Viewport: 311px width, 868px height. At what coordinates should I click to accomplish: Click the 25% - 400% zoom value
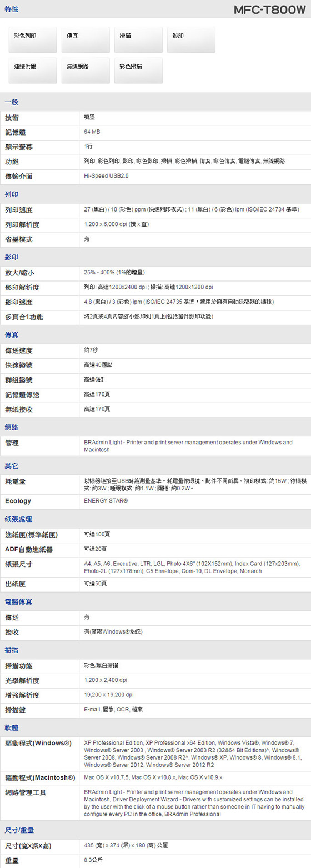tap(114, 273)
